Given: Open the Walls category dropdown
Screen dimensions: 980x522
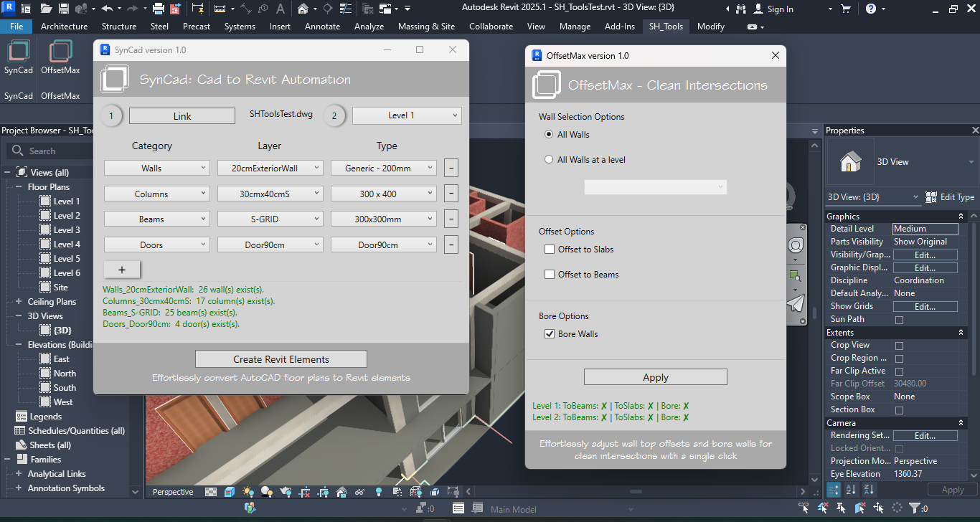Looking at the screenshot, I should [157, 168].
